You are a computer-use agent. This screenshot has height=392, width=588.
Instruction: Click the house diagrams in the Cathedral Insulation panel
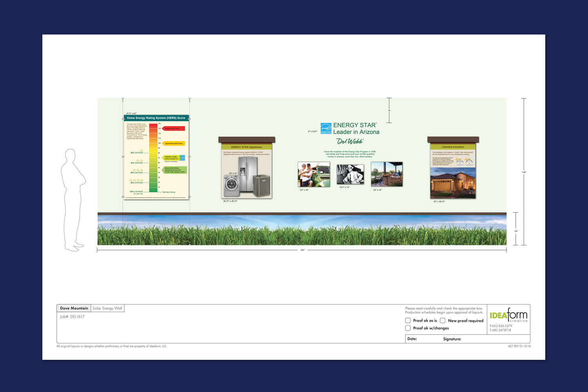(464, 162)
